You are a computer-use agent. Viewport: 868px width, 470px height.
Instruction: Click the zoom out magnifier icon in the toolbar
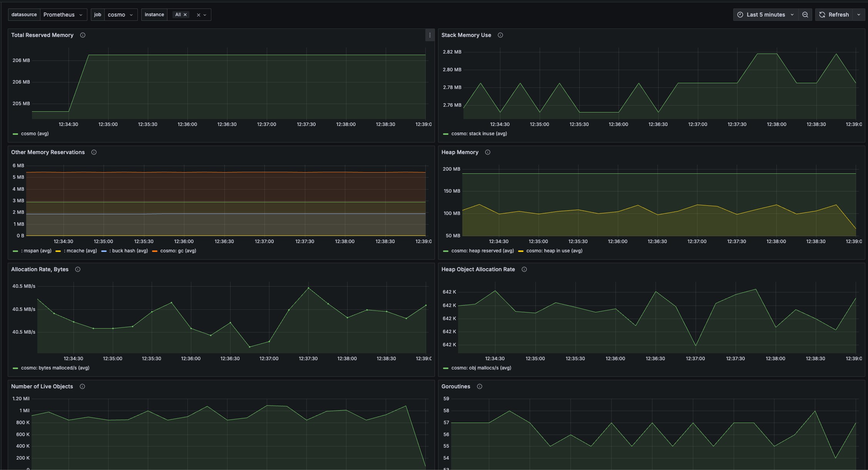pyautogui.click(x=805, y=14)
